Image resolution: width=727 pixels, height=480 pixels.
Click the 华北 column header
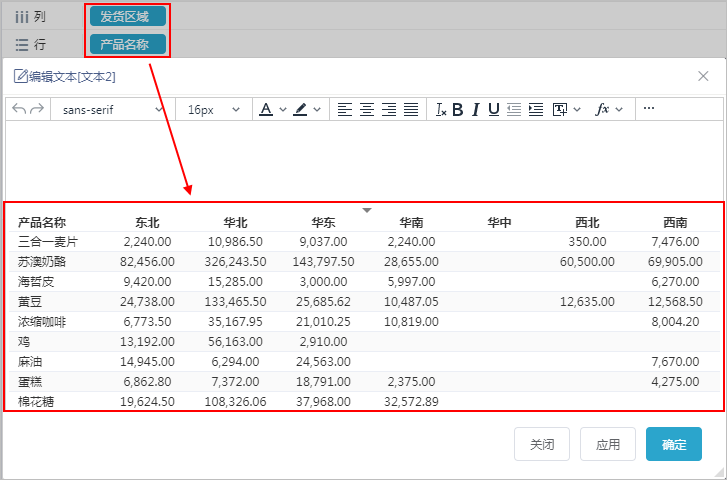click(x=236, y=223)
